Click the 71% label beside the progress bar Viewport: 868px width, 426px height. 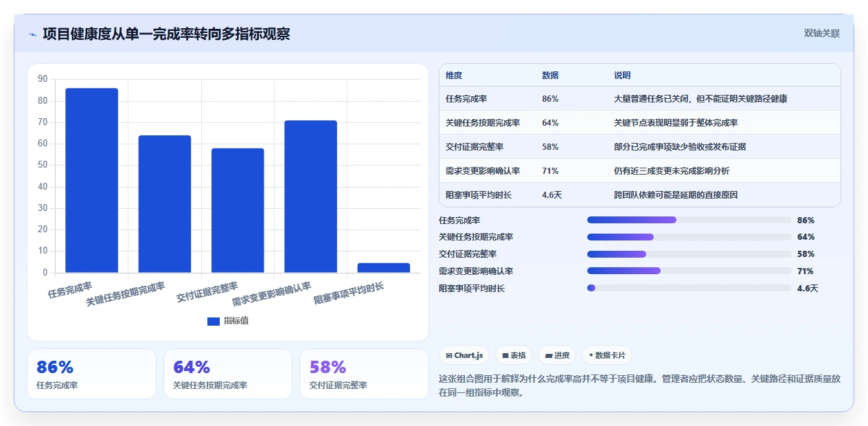[806, 271]
